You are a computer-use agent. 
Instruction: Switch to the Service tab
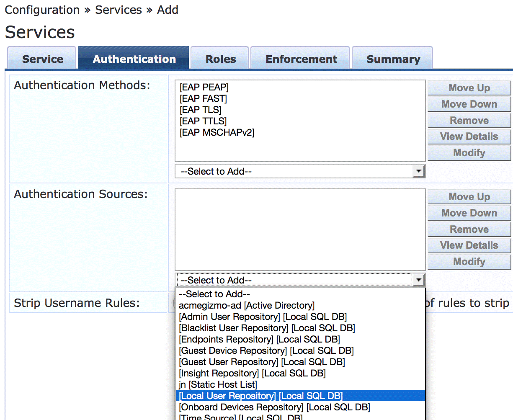[x=42, y=59]
